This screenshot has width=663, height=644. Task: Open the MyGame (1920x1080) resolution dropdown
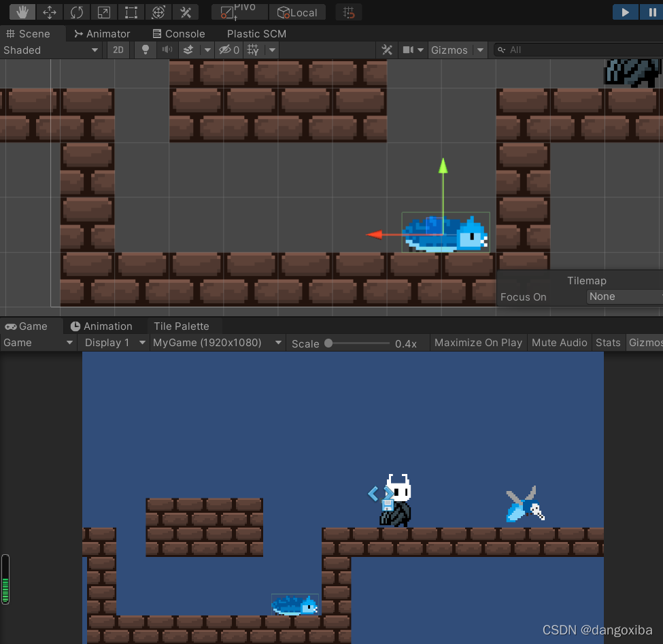tap(217, 343)
